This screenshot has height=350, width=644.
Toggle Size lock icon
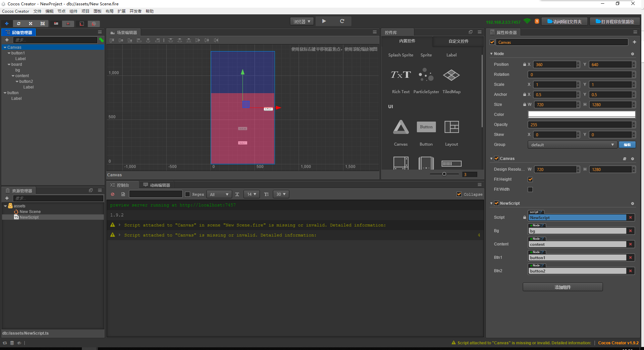[524, 105]
